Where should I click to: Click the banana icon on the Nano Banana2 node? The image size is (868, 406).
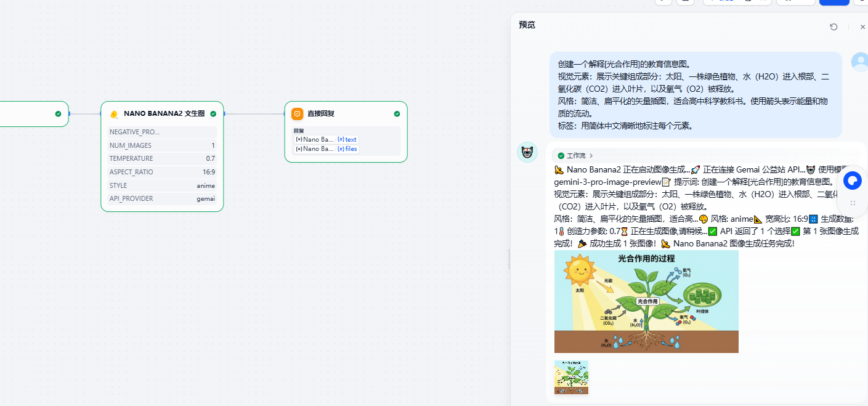[x=114, y=114]
